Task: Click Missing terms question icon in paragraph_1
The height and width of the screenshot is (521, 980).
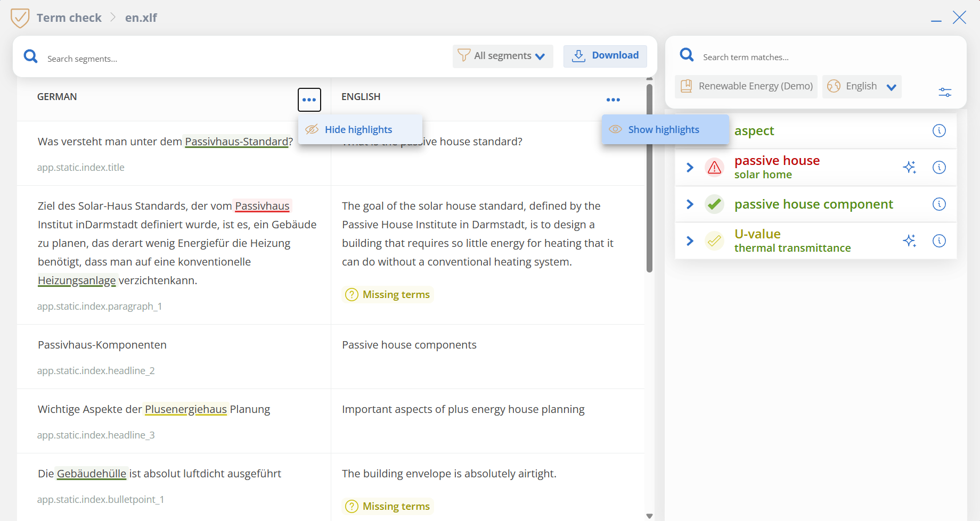Action: [x=352, y=294]
